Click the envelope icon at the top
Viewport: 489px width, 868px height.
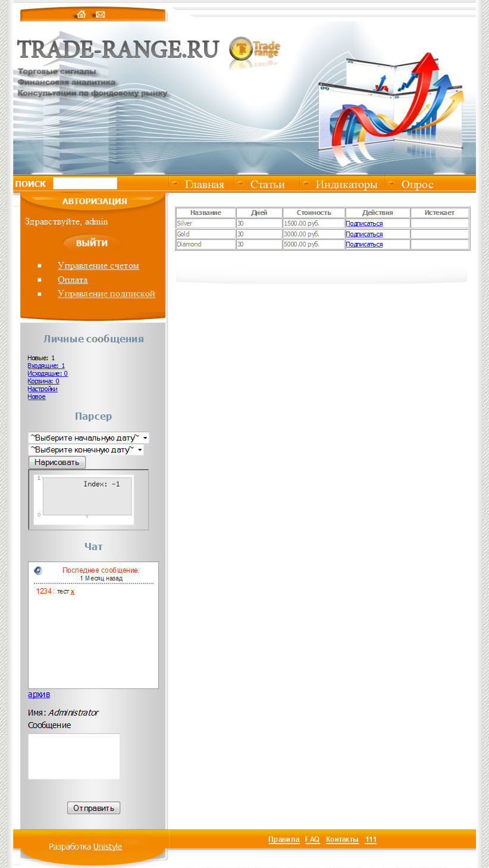[x=100, y=14]
